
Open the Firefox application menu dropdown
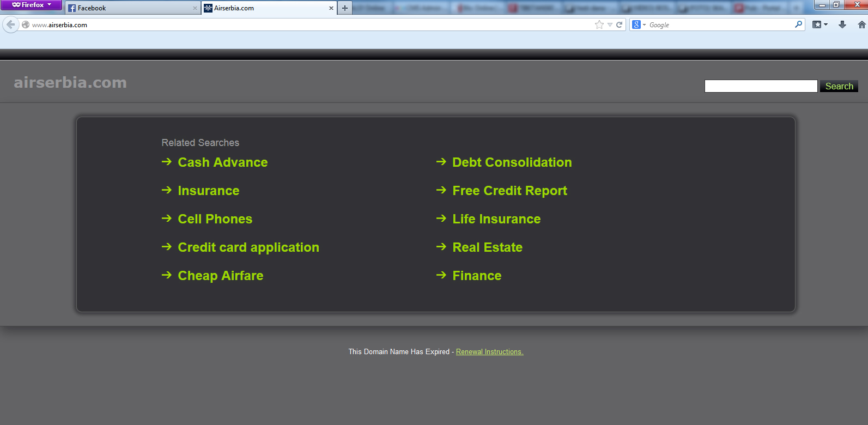point(32,5)
